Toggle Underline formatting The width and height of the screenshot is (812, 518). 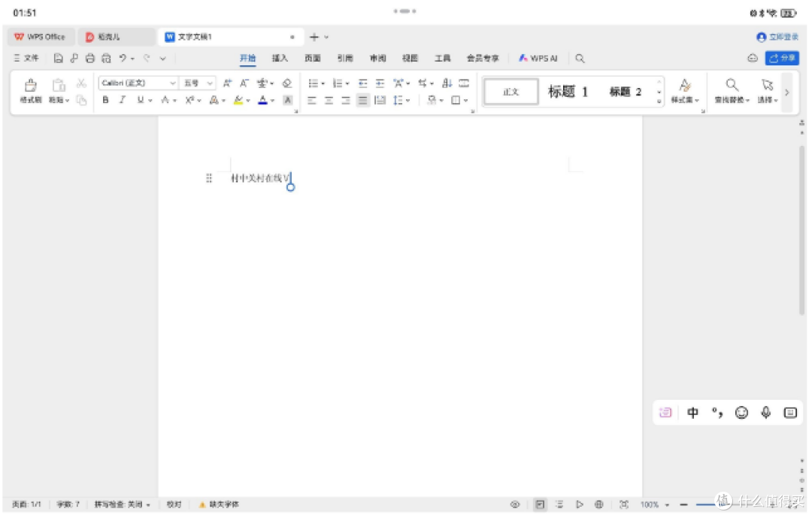pyautogui.click(x=141, y=100)
